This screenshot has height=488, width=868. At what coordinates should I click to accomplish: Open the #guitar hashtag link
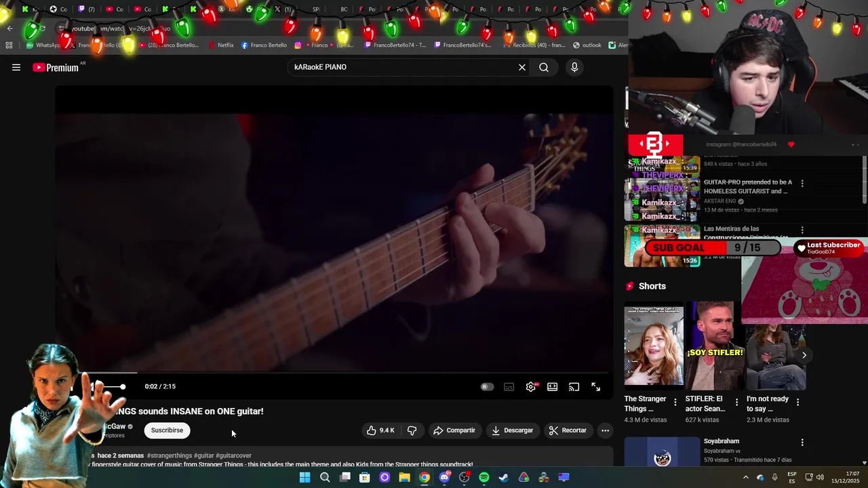[204, 455]
